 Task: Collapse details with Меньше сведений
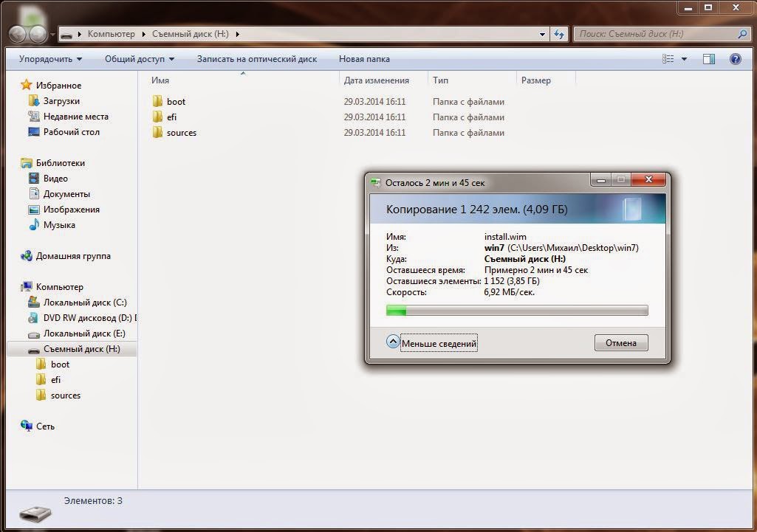[432, 343]
